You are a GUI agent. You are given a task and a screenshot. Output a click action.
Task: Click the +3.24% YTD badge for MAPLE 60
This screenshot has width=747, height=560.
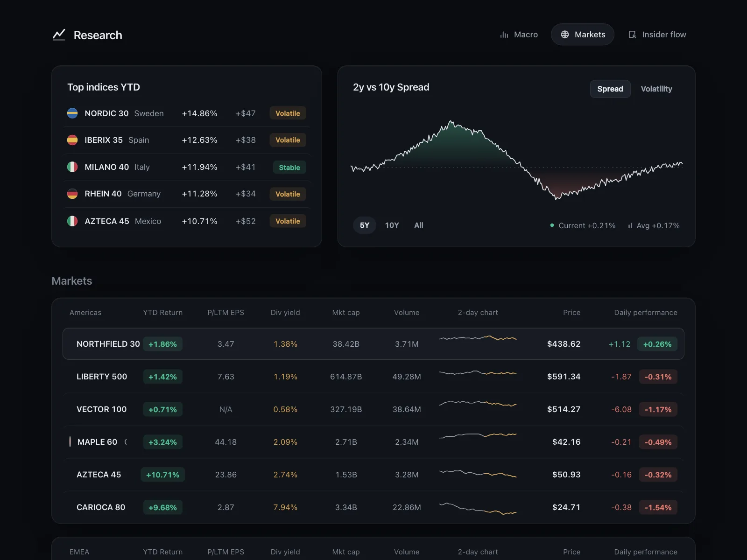(x=162, y=442)
